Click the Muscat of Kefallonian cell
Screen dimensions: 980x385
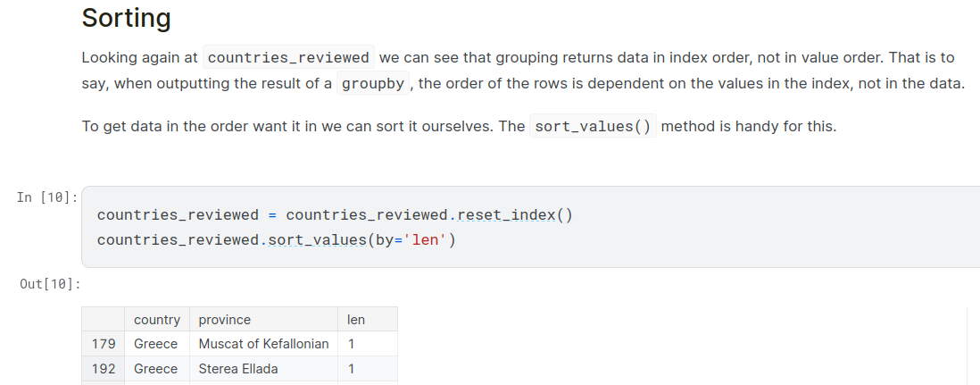click(x=263, y=344)
